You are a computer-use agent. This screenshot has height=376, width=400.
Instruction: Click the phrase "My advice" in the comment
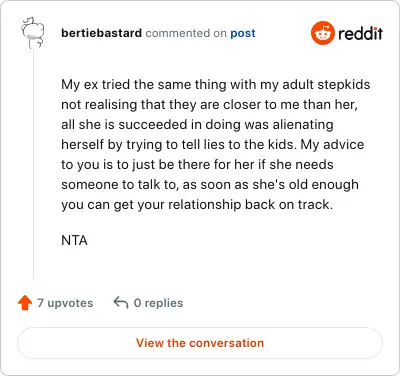tap(332, 145)
